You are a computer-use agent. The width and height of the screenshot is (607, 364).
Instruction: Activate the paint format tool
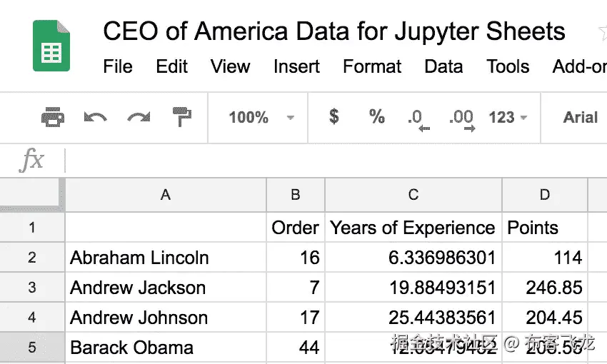182,117
